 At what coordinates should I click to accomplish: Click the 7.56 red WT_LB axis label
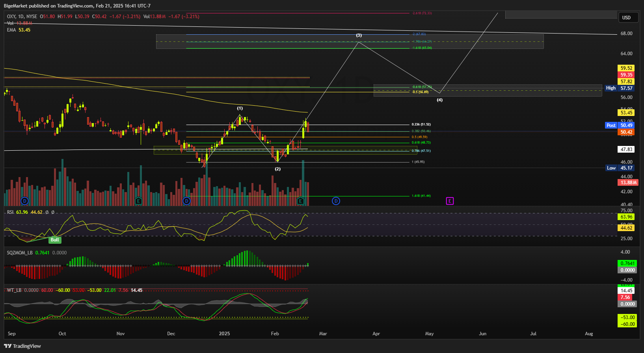click(x=625, y=297)
